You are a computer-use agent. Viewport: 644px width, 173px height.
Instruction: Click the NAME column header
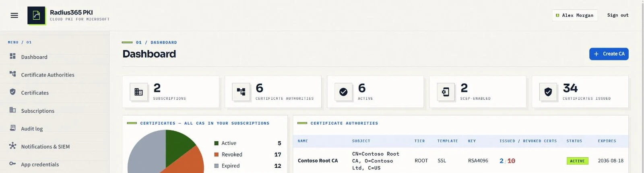pos(303,141)
